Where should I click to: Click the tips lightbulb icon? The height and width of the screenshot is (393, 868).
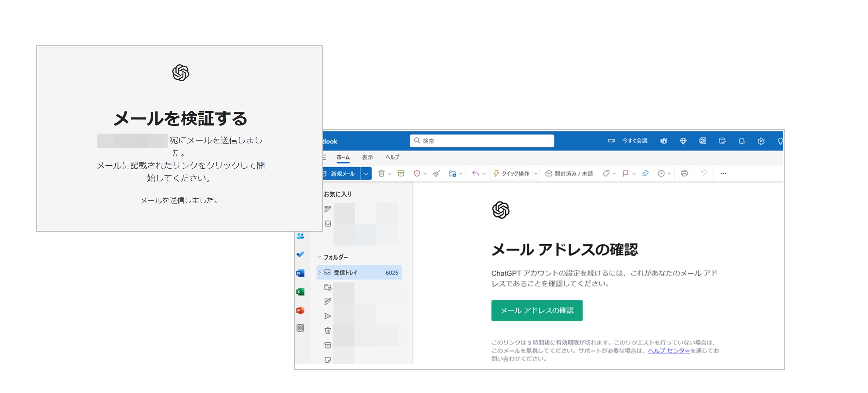click(780, 141)
